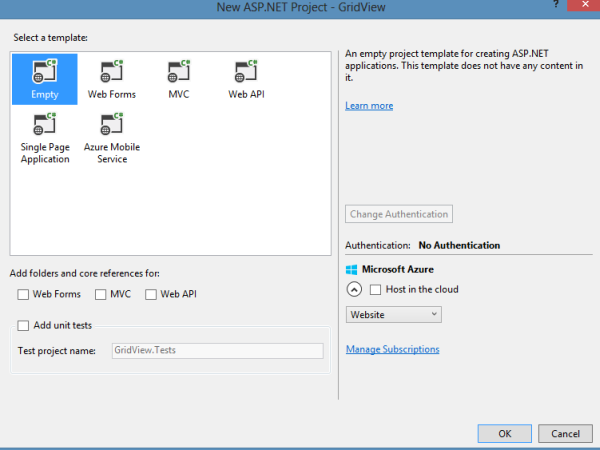The image size is (600, 450).
Task: Dismiss dialog with Cancel button
Action: coord(565,434)
